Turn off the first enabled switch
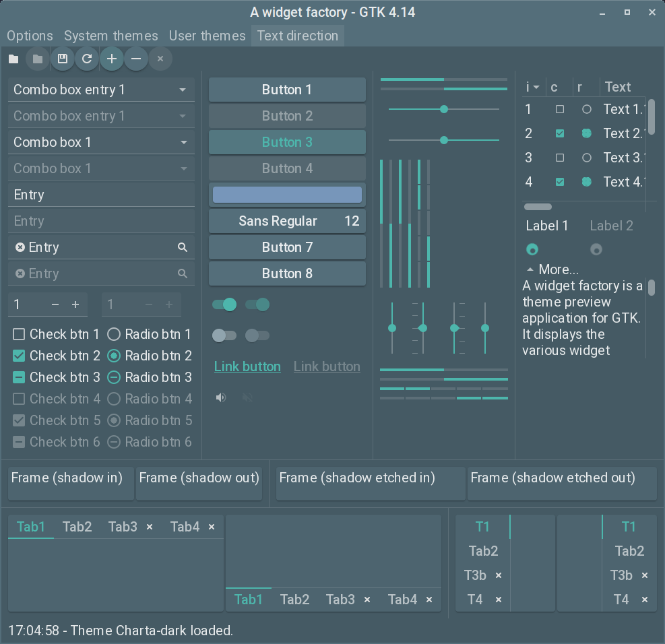Viewport: 665px width, 644px height. coord(224,304)
